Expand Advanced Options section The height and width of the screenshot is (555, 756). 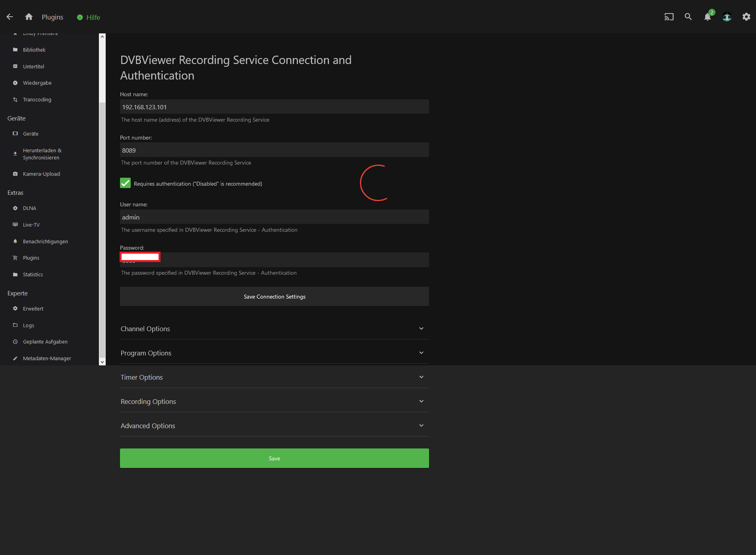tap(274, 426)
